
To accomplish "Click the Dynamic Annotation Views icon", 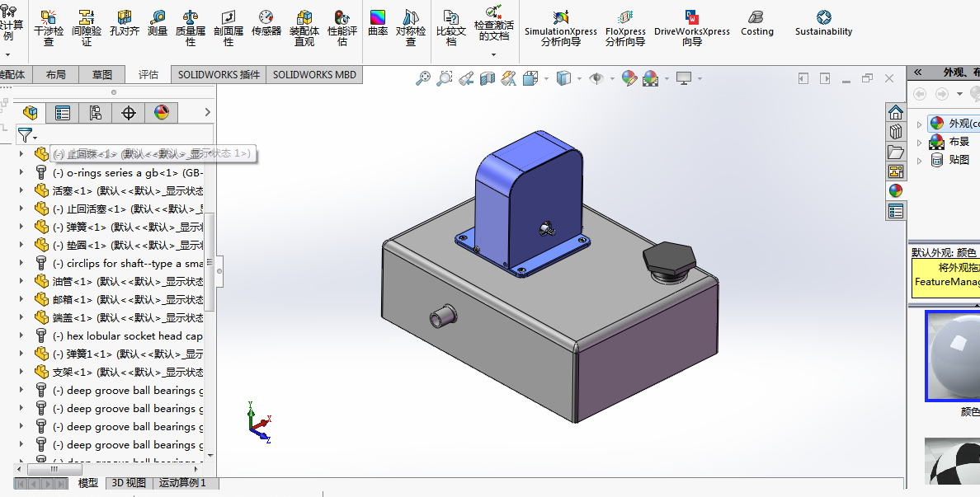I will (x=508, y=78).
